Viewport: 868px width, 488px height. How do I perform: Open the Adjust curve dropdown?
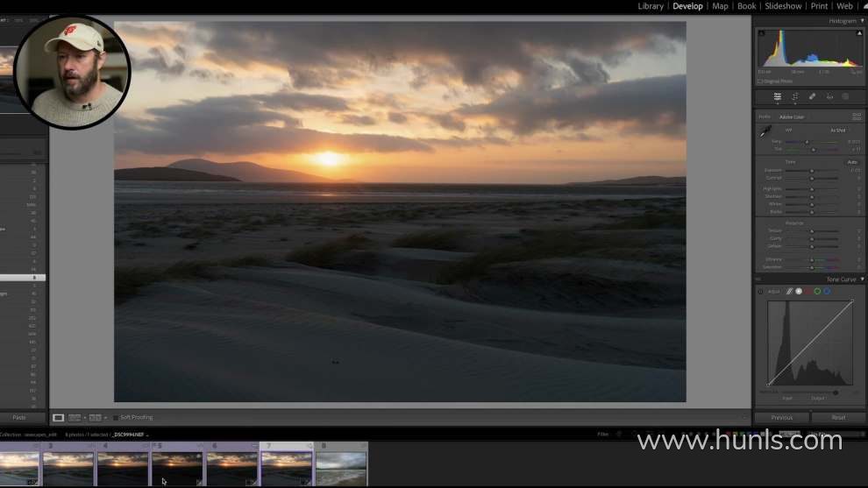click(774, 292)
